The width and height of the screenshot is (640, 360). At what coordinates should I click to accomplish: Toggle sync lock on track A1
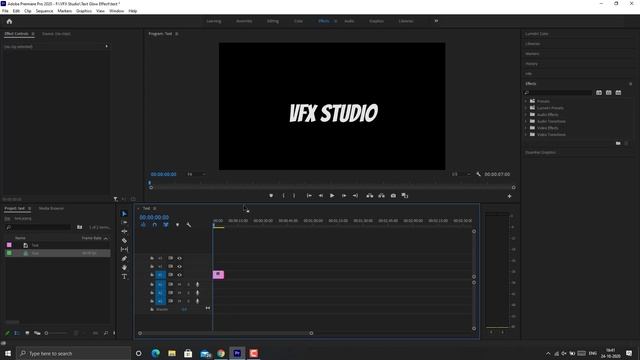tap(170, 284)
